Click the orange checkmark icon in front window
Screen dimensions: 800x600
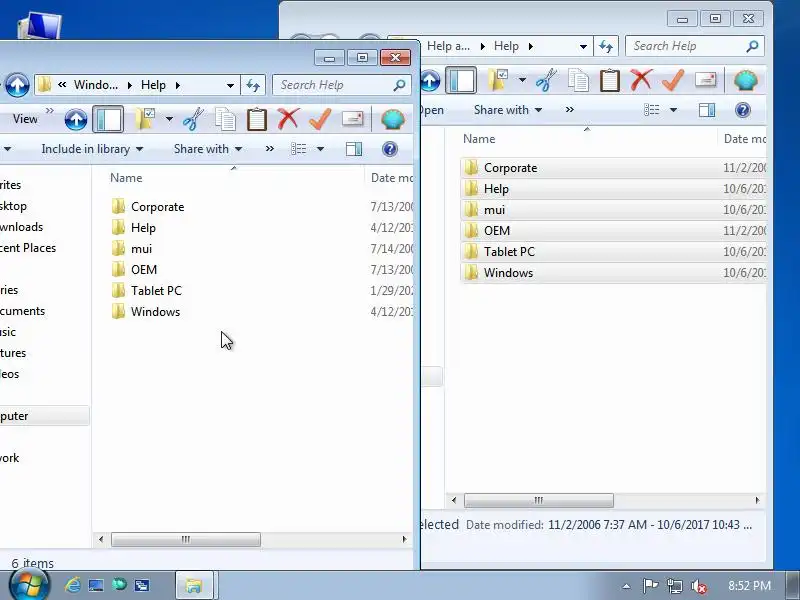320,119
